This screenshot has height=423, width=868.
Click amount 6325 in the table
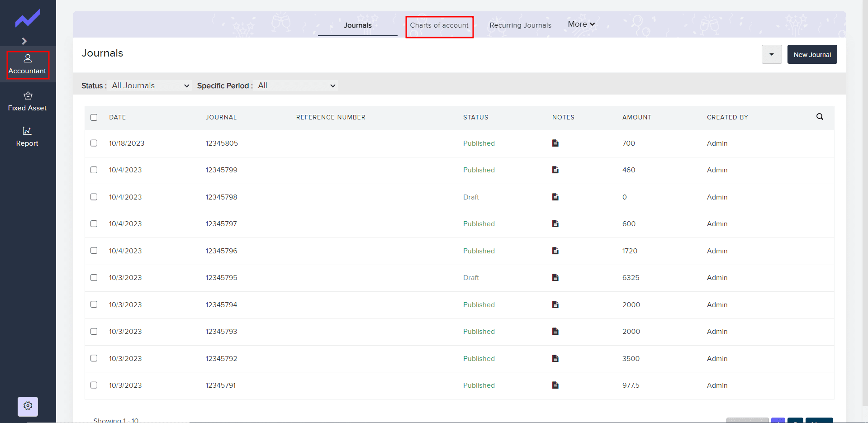(x=631, y=278)
